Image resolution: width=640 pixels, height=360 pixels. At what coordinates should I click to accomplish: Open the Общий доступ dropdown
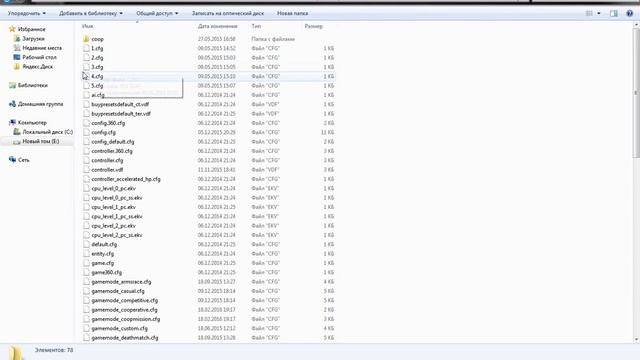[x=157, y=13]
